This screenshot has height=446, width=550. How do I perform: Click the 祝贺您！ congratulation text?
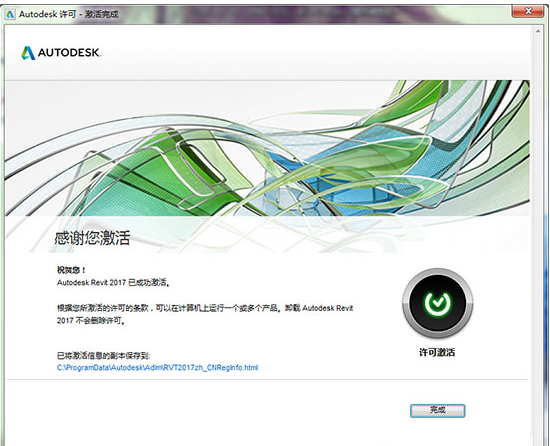71,270
